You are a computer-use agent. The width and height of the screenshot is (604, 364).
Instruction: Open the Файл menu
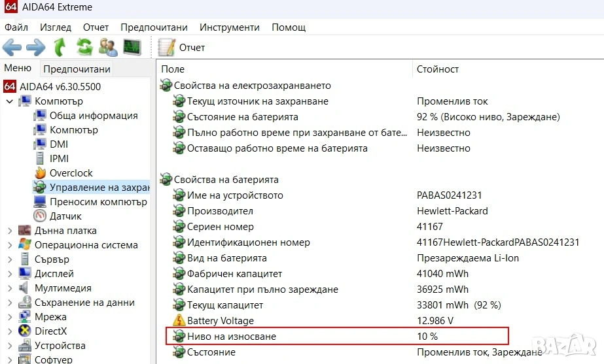pos(16,27)
